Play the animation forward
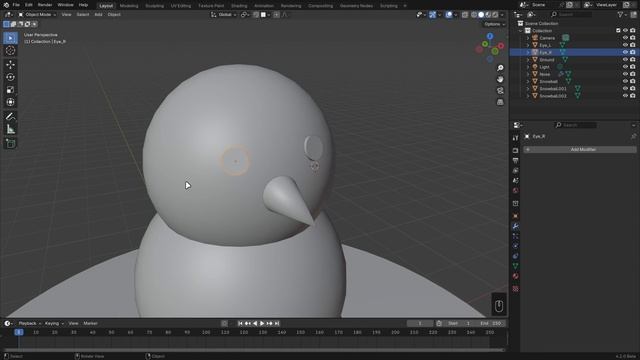 pos(262,323)
